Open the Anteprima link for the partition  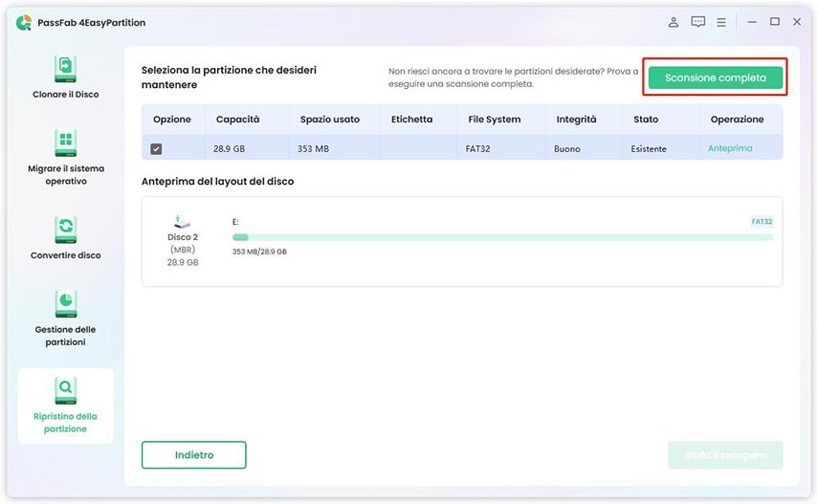coord(730,149)
